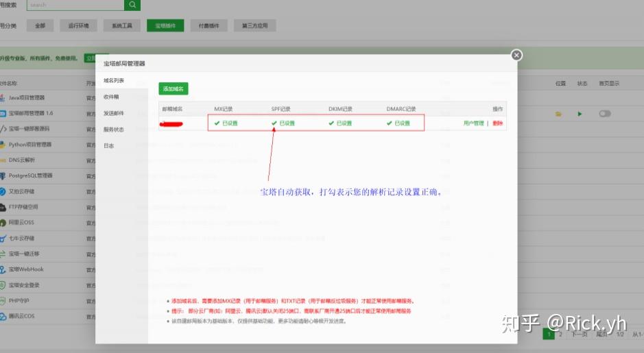Click the DMARC记录 已设置 status

click(x=398, y=123)
